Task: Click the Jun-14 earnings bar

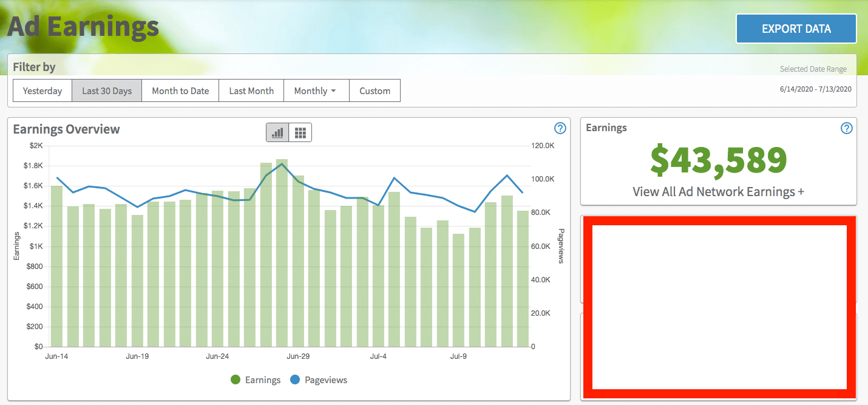Action: pos(56,266)
